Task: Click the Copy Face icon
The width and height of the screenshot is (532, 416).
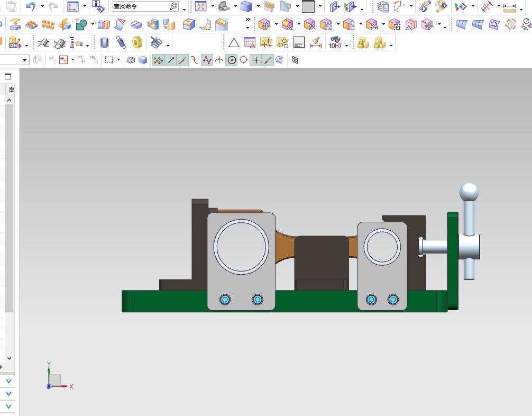Action: coord(326,24)
